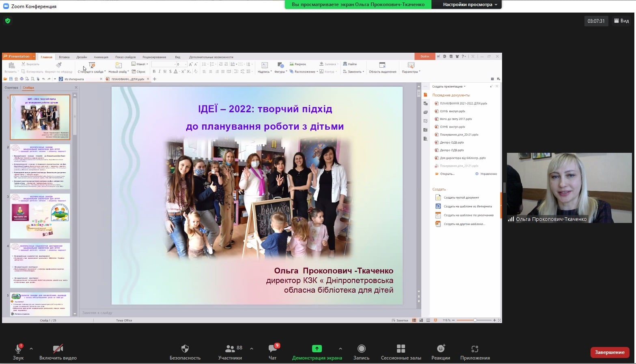Screen dimensions: 636x364
Task: Unmute the microphone Звук button
Action: pos(18,349)
